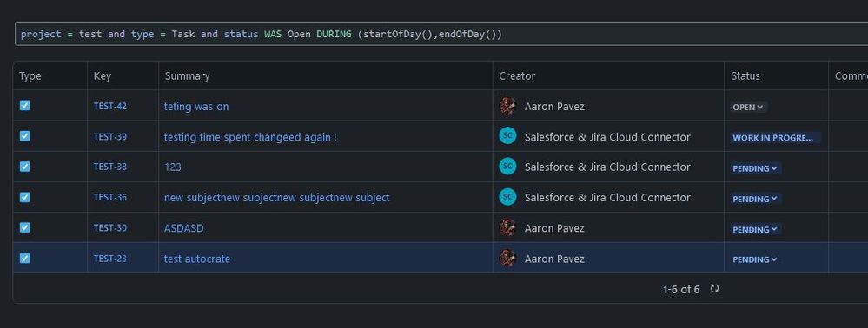Viewport: 868px width, 328px height.
Task: Sort by the Summary column header
Action: point(187,76)
